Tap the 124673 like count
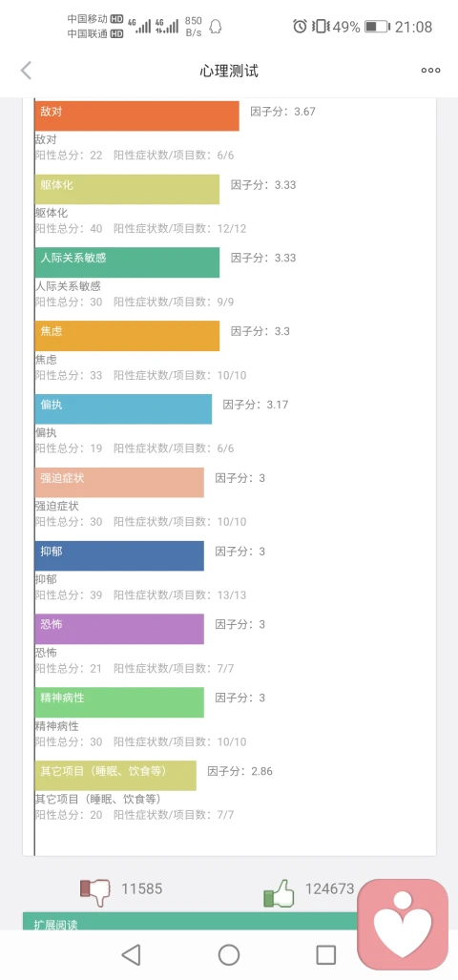 329,888
